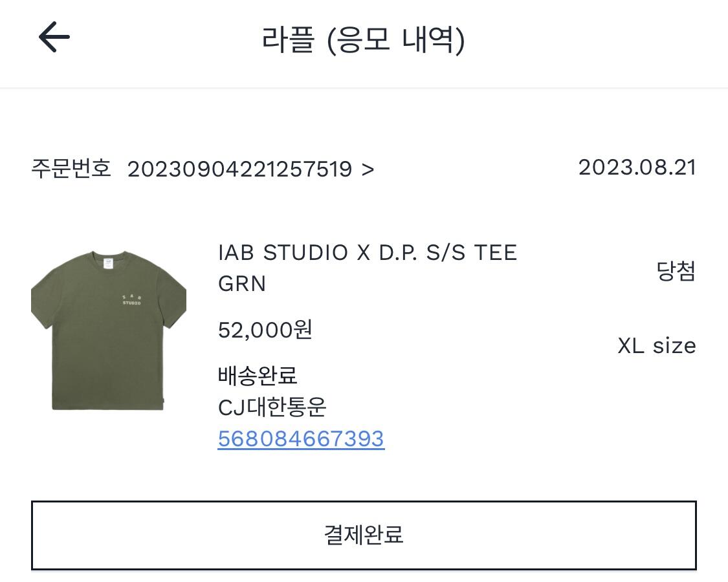Tap the 주문번호 label
This screenshot has height=582, width=728.
71,168
